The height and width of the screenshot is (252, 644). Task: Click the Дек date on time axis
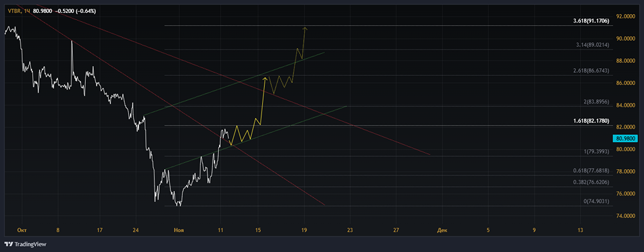(x=442, y=230)
